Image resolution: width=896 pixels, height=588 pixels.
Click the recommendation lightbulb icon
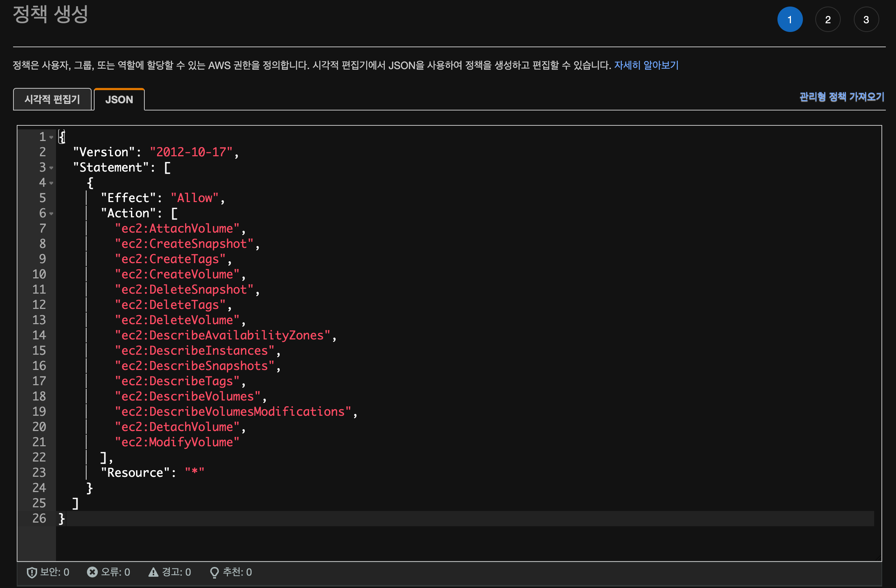pyautogui.click(x=214, y=572)
